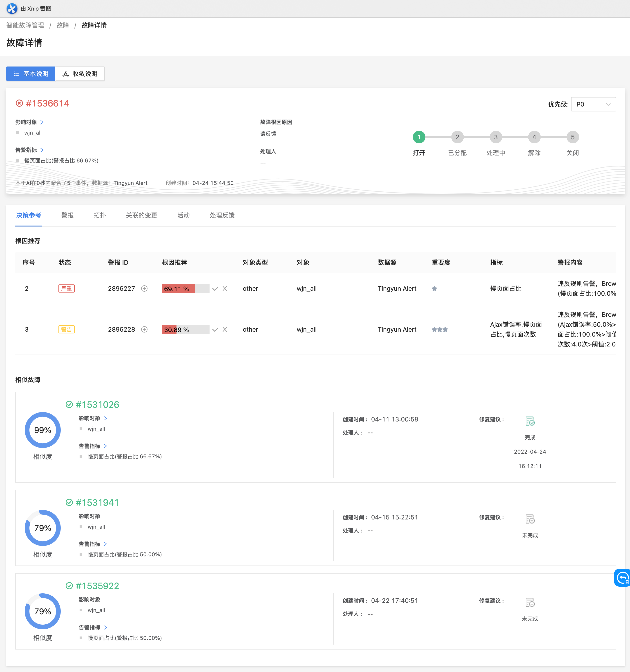
Task: Open the 拓扑 tab
Action: 100,215
